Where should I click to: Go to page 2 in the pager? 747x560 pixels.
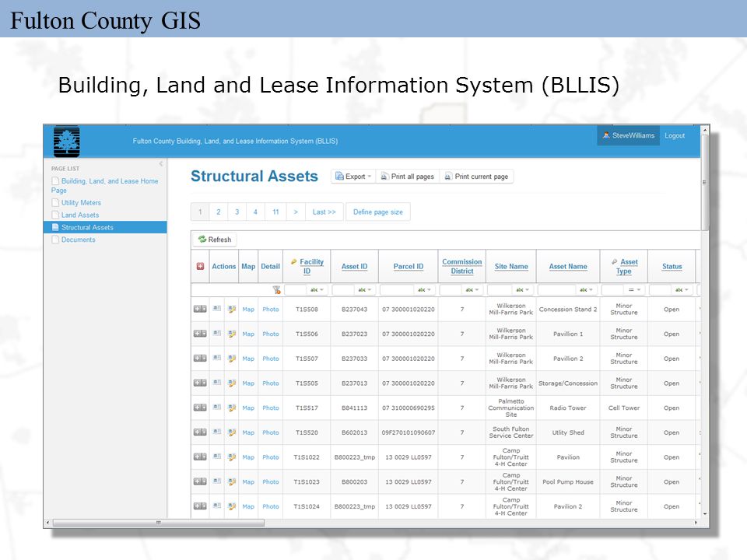(219, 212)
